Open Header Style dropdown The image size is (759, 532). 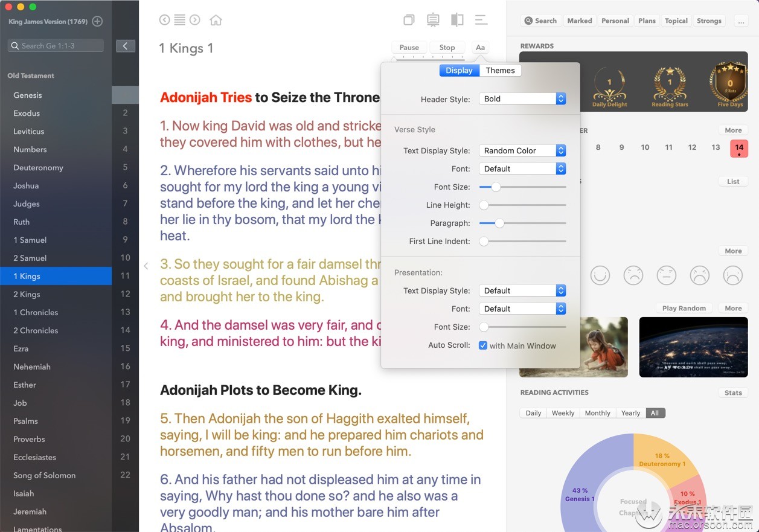pos(522,98)
